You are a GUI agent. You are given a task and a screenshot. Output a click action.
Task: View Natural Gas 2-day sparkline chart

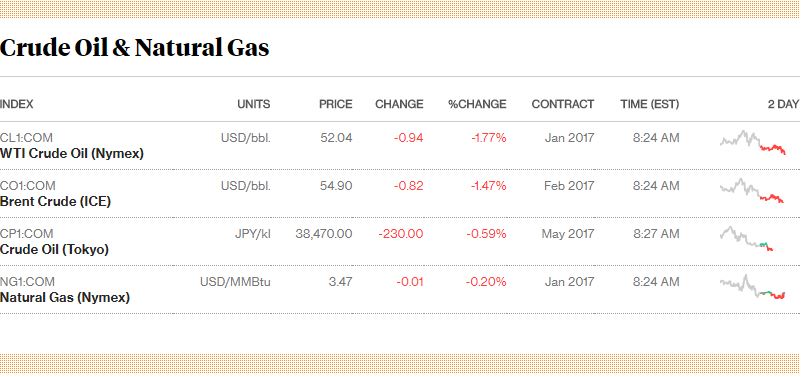tap(752, 288)
